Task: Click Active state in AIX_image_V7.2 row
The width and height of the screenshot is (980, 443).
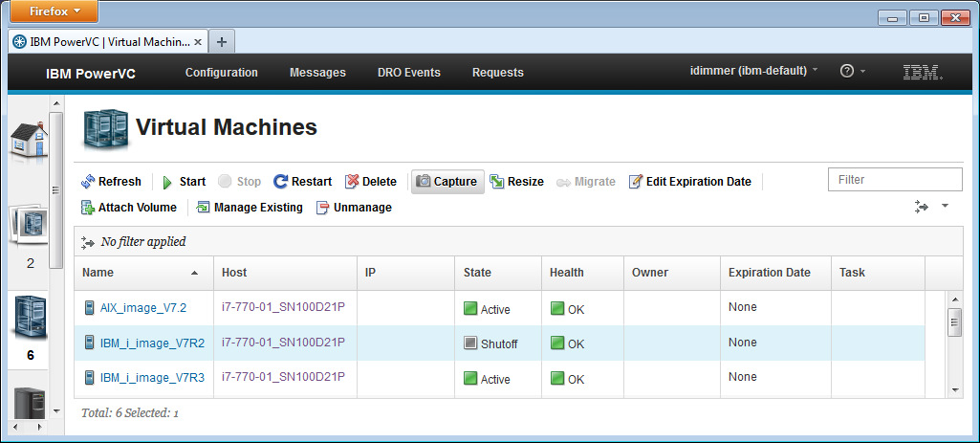Action: (487, 309)
